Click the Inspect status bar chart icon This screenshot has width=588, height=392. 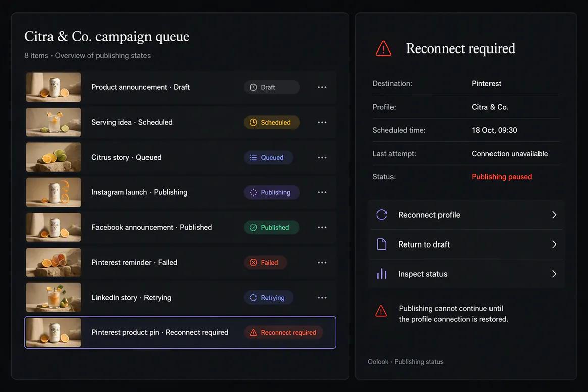pyautogui.click(x=382, y=274)
